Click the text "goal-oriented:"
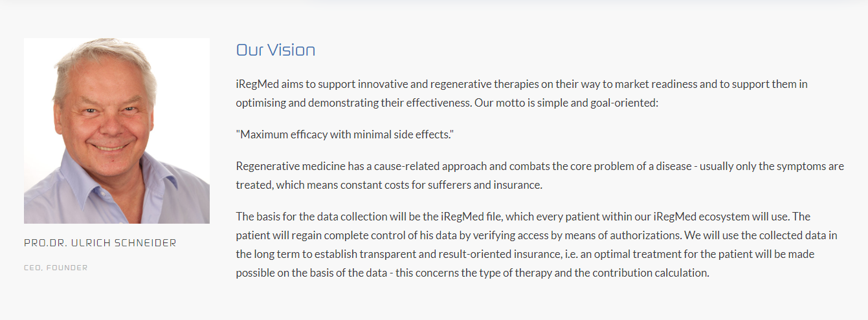Viewport: 868px width, 320px height. [625, 102]
